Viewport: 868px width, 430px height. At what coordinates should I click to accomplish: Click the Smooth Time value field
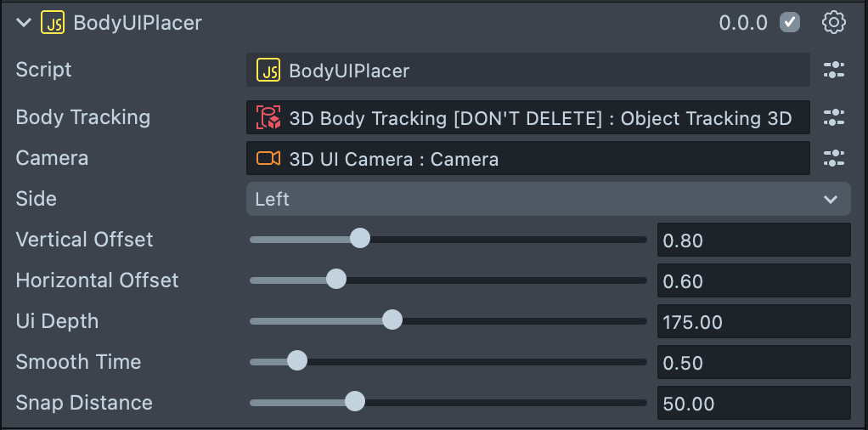pyautogui.click(x=753, y=362)
